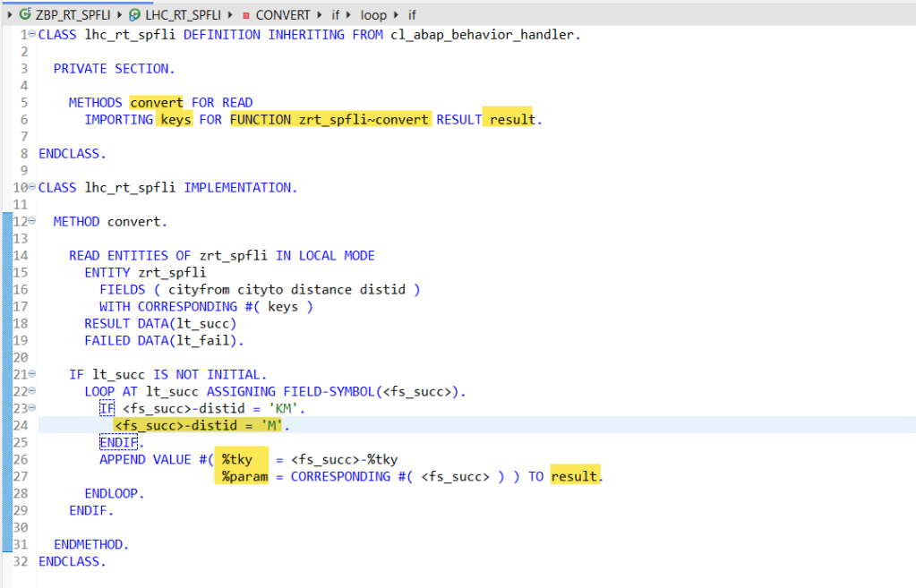916x588 pixels.
Task: Expand breadcrumb arrow after ZBP_RT_SPFLI
Action: pyautogui.click(x=121, y=15)
